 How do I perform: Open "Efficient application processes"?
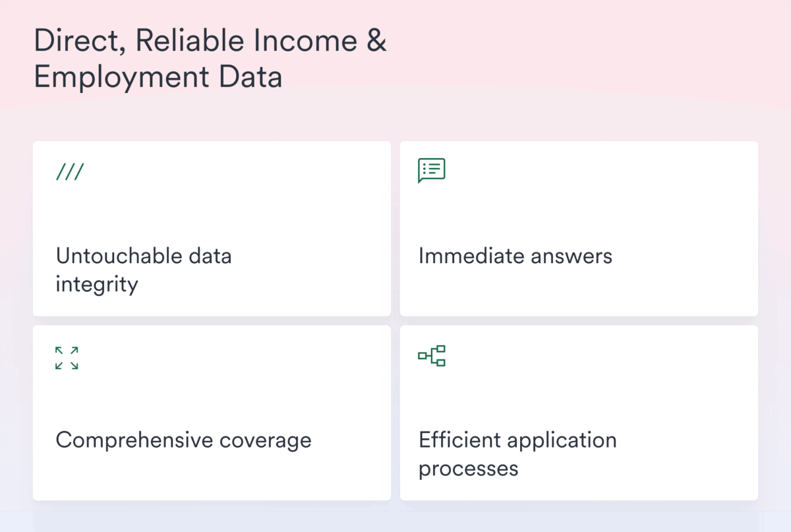[518, 454]
